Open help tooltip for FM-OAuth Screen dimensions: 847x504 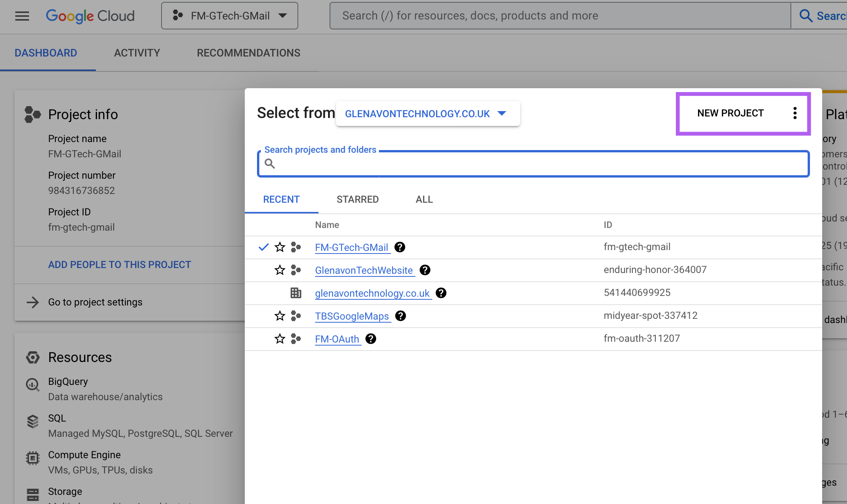(x=371, y=339)
